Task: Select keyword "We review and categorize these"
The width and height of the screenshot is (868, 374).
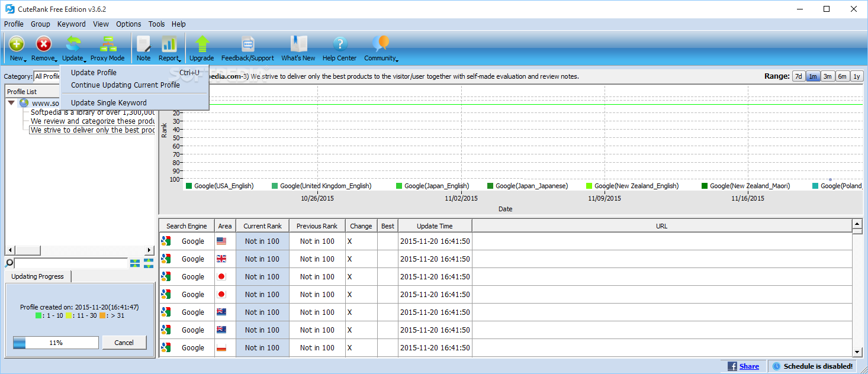Action: click(92, 121)
